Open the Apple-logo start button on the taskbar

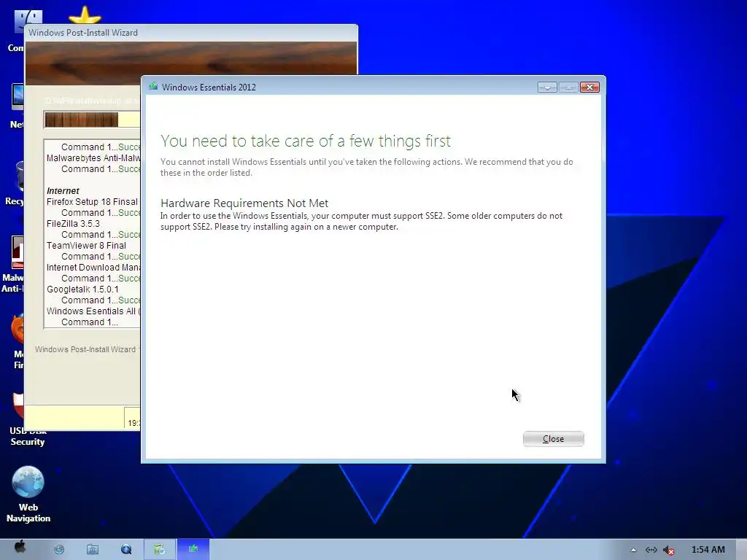20,547
